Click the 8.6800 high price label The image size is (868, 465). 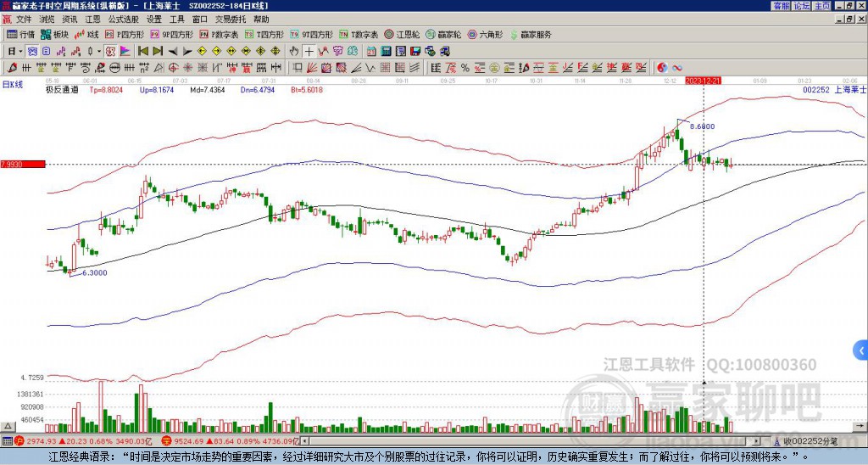tap(703, 126)
